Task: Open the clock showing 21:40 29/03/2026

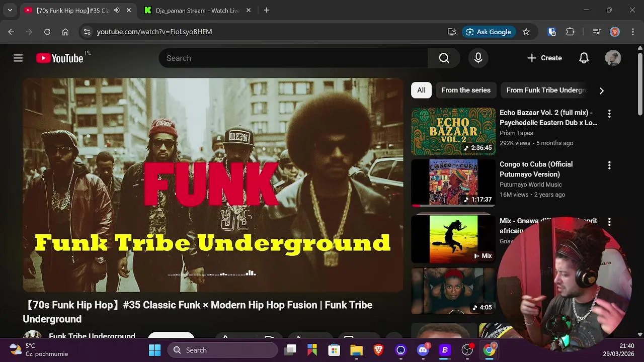Action: coord(619,350)
